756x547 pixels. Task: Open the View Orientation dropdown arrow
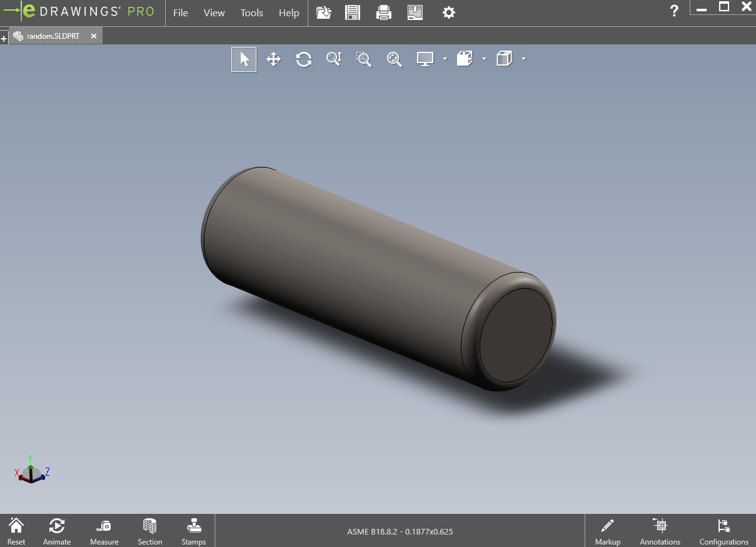tap(484, 59)
